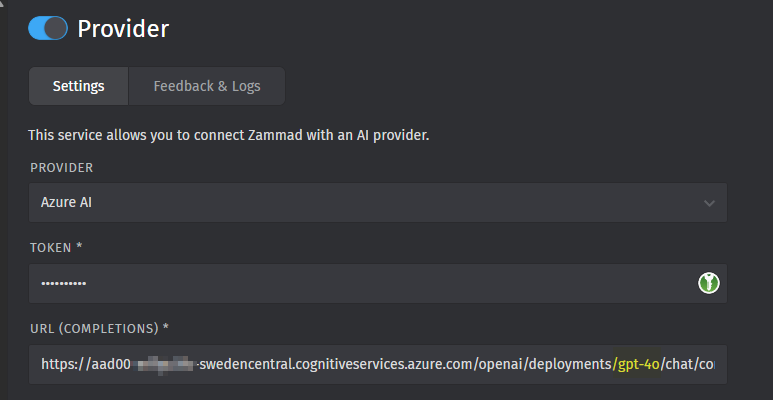Click the TOKEN * field label
This screenshot has height=400, width=773.
coord(55,247)
